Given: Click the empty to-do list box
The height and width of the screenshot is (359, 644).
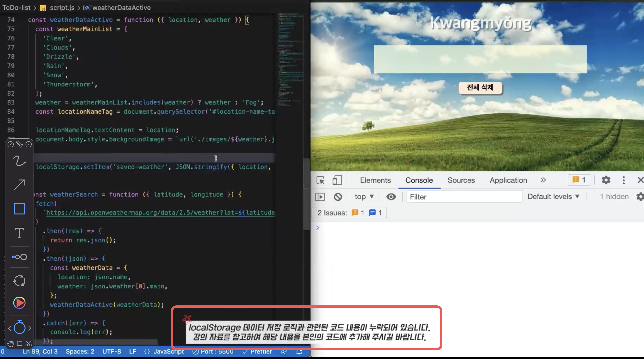Looking at the screenshot, I should tap(480, 59).
